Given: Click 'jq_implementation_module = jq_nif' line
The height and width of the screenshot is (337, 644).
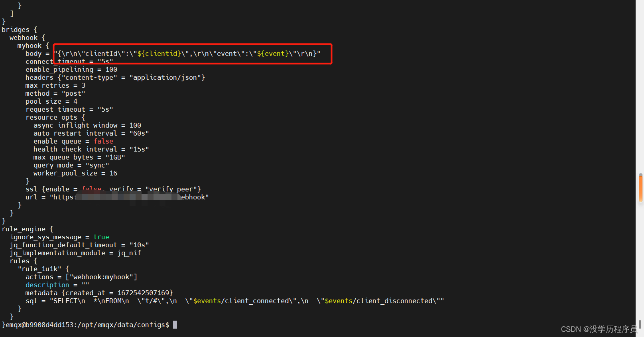Looking at the screenshot, I should click(x=75, y=253).
